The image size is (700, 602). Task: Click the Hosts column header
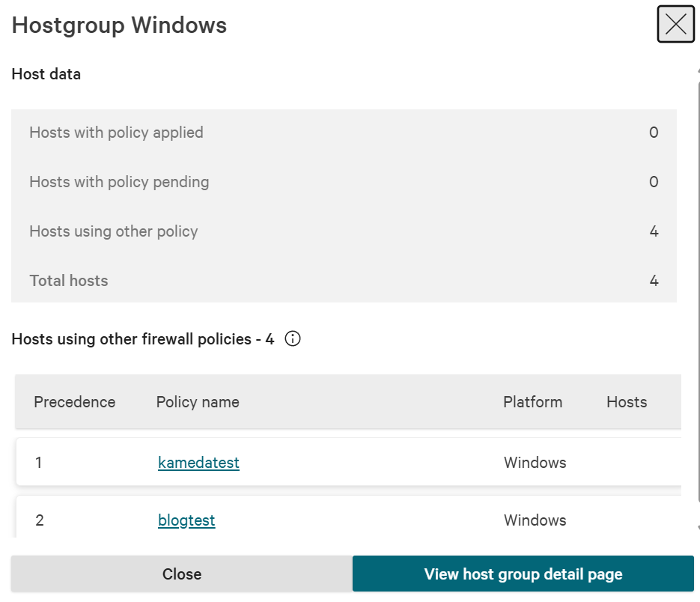click(x=626, y=402)
